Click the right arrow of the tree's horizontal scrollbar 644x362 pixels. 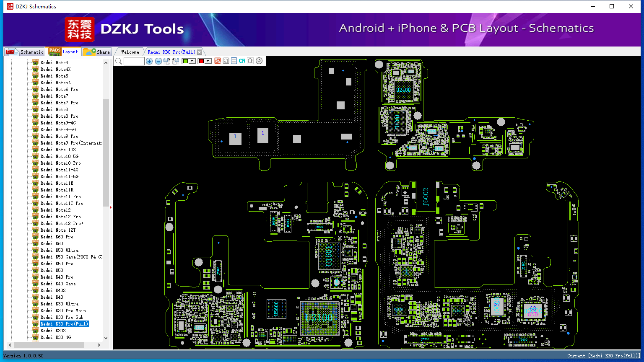click(x=99, y=345)
